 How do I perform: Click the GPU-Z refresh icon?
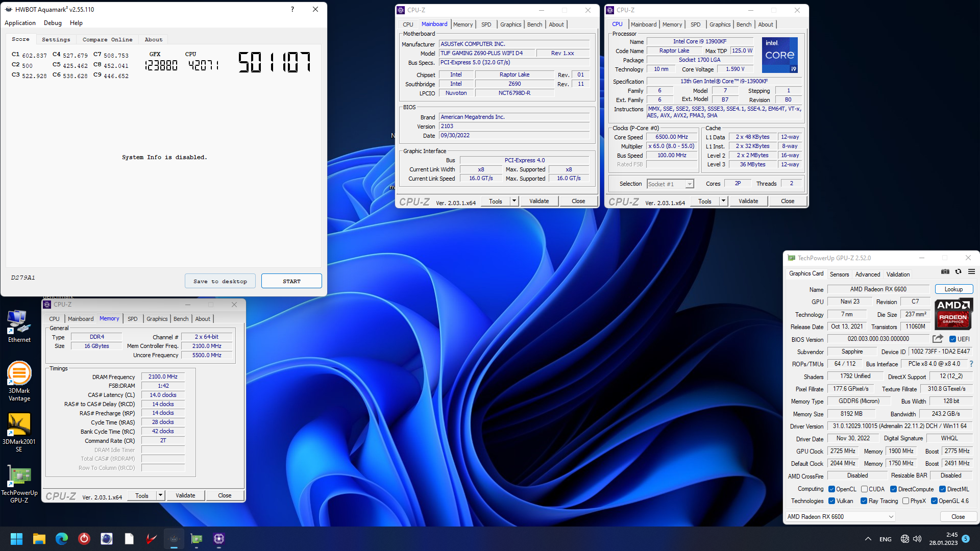pos(958,272)
